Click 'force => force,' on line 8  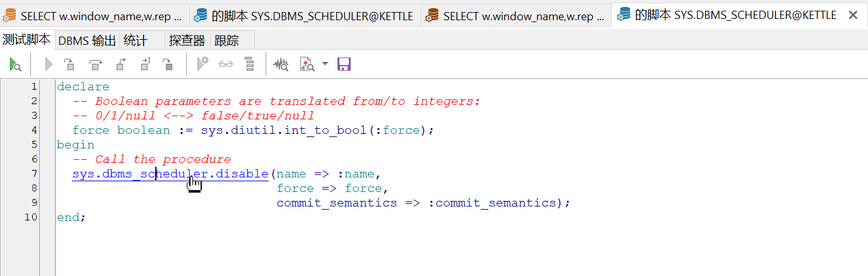(x=333, y=188)
